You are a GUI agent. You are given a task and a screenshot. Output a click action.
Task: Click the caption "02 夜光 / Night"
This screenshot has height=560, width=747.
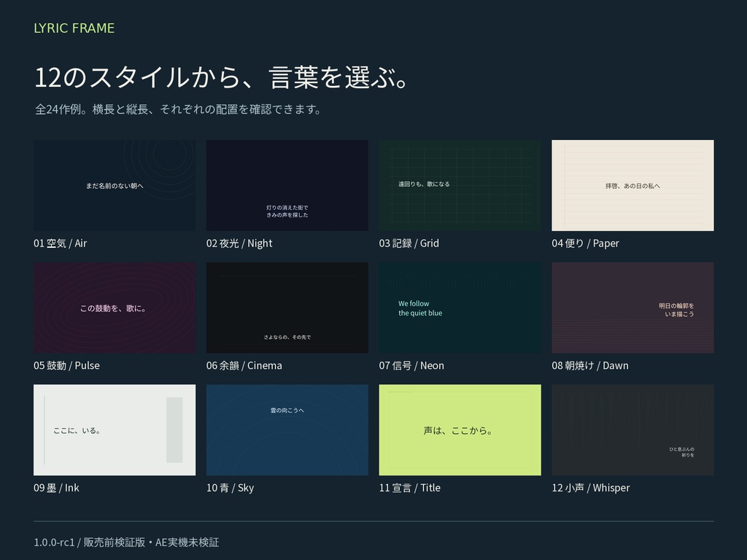(239, 244)
